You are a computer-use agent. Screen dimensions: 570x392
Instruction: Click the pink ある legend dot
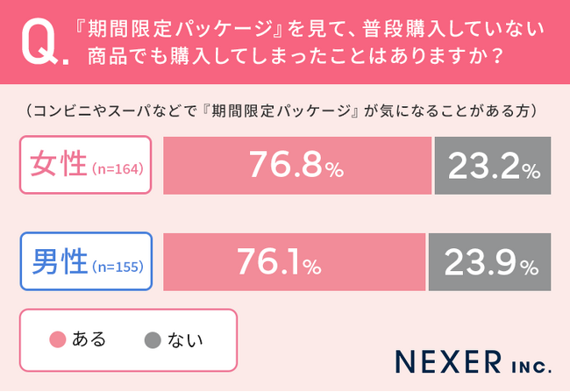(59, 339)
